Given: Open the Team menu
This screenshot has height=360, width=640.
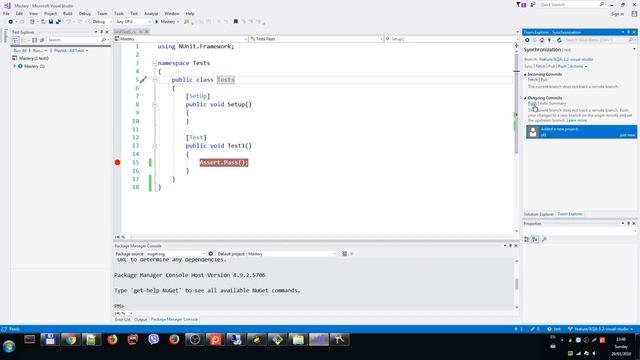Looking at the screenshot, I should (x=102, y=13).
